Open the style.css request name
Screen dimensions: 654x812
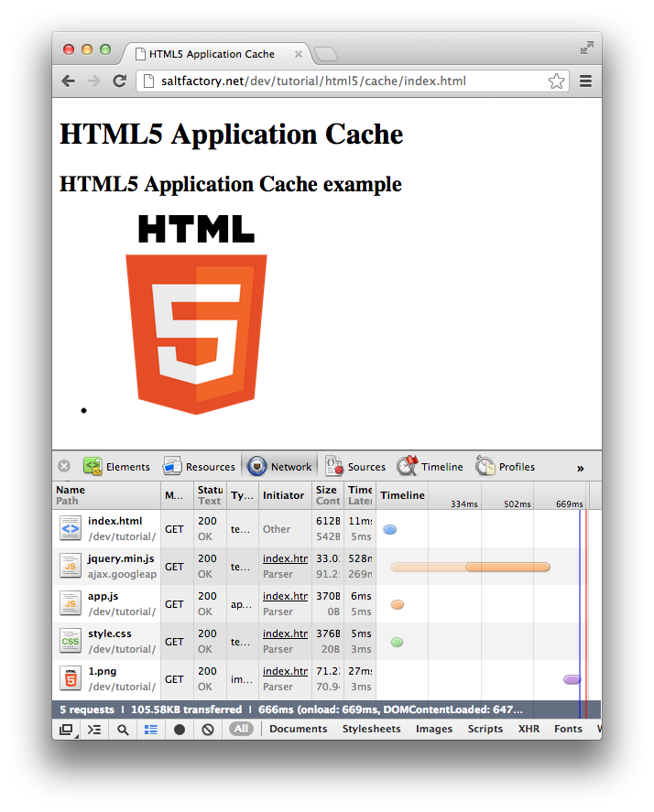point(110,633)
